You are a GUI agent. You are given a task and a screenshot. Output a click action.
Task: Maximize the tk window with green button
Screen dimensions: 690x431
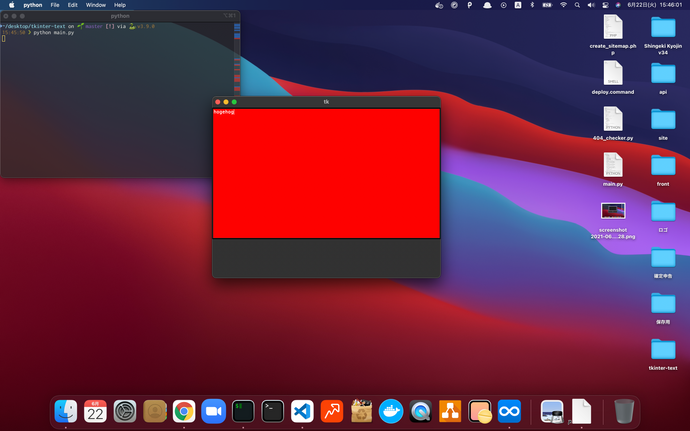click(234, 102)
